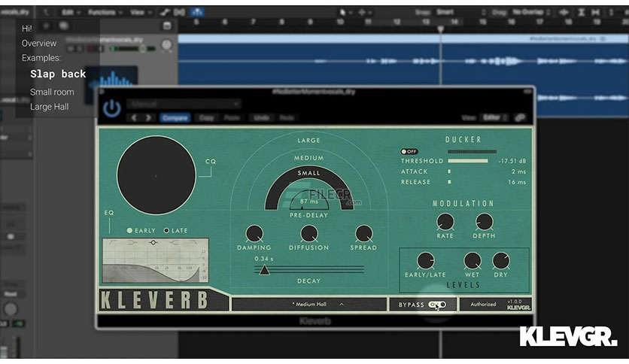Image resolution: width=629 pixels, height=364 pixels.
Task: Toggle the blue Catch playhead icon
Action: coord(197,12)
